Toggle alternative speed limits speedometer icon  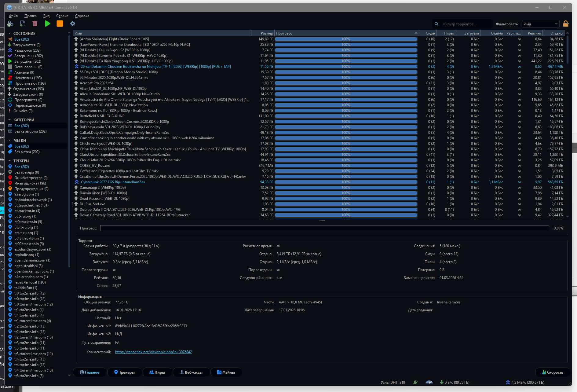coord(429,382)
